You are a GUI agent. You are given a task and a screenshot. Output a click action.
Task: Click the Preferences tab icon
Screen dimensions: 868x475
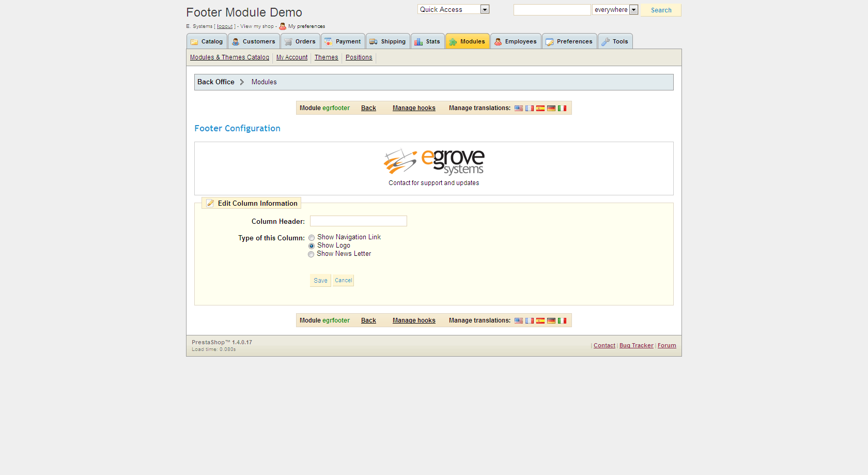550,42
